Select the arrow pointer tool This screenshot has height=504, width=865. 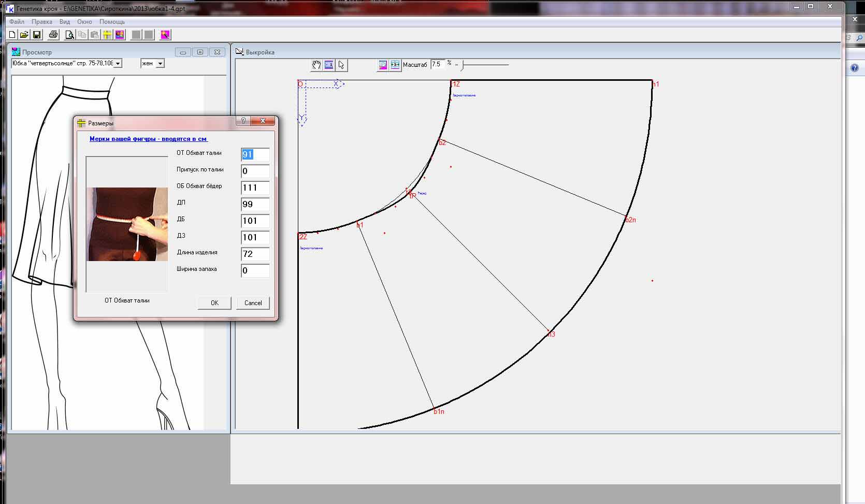point(341,65)
